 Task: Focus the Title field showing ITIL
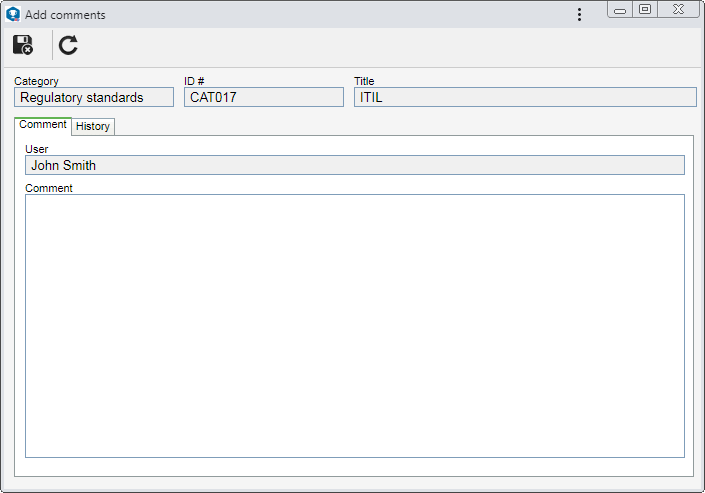[x=525, y=97]
